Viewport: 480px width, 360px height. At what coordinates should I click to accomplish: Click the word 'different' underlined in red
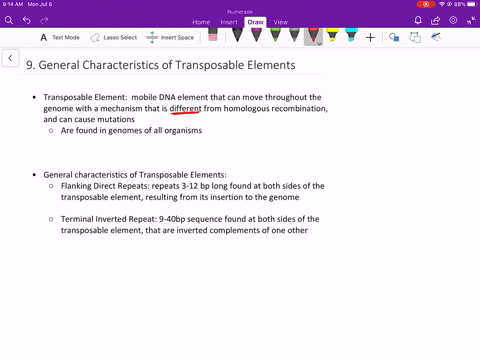(185, 109)
